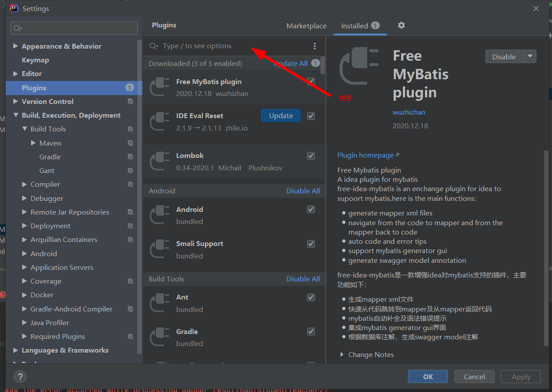Expand the Version Control node

click(16, 101)
